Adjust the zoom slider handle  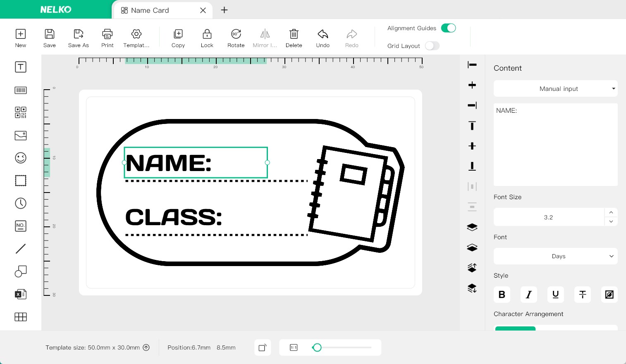tap(317, 347)
